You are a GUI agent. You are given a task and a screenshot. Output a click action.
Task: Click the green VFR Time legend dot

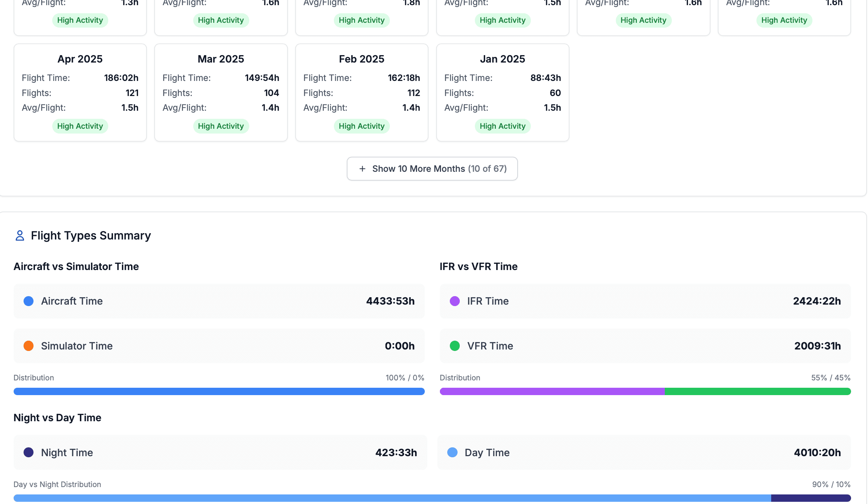(x=455, y=346)
